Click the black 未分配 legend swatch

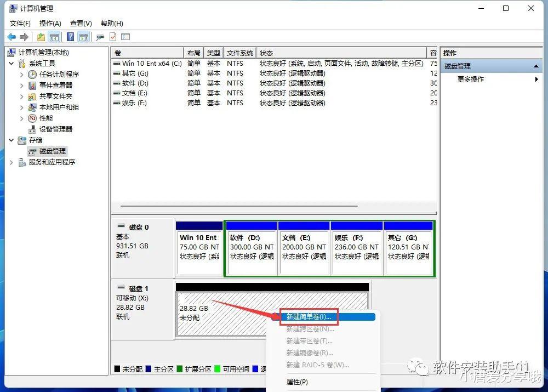click(117, 369)
